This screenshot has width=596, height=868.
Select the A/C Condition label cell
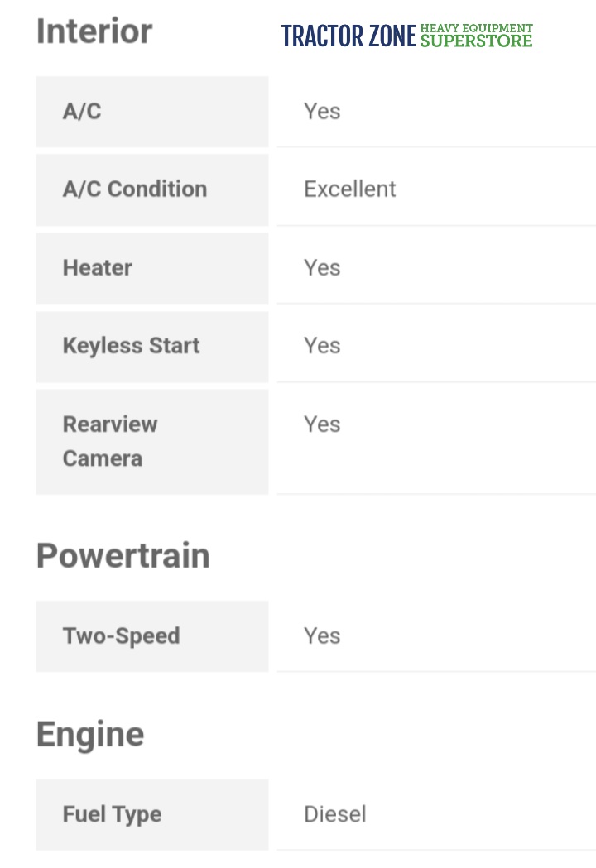[x=151, y=189]
